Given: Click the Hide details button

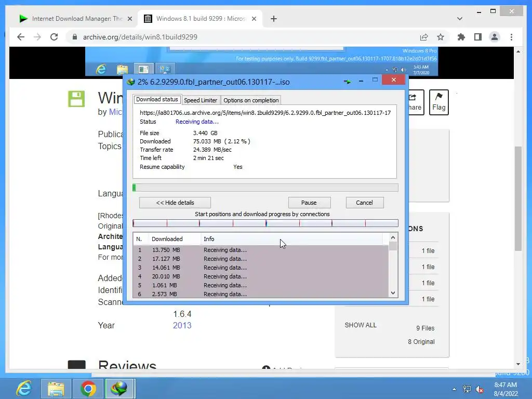Looking at the screenshot, I should click(x=175, y=203).
